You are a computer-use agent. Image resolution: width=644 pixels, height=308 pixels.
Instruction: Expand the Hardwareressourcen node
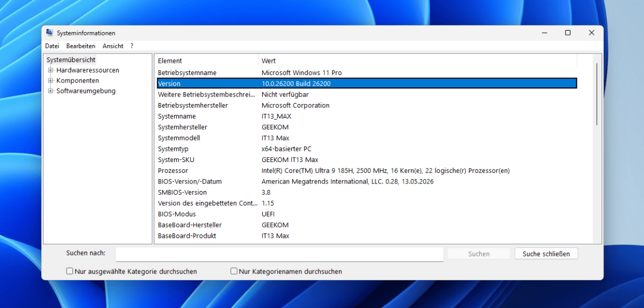point(51,70)
